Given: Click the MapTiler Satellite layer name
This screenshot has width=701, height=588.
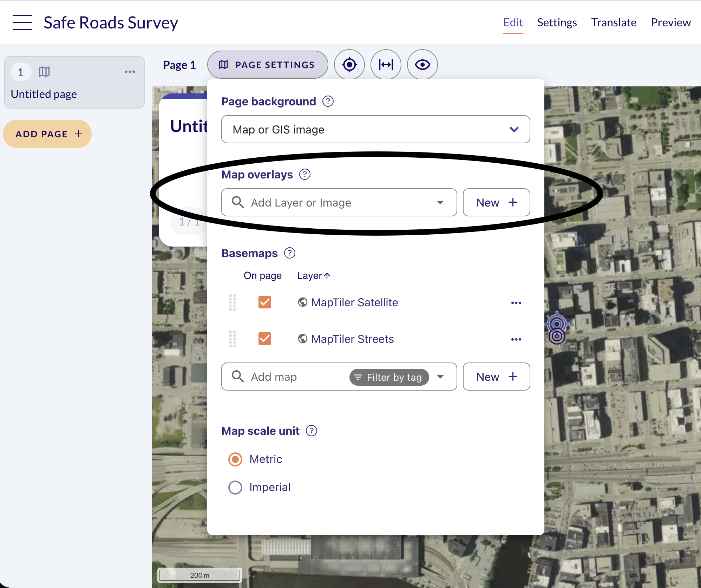Looking at the screenshot, I should [x=354, y=302].
